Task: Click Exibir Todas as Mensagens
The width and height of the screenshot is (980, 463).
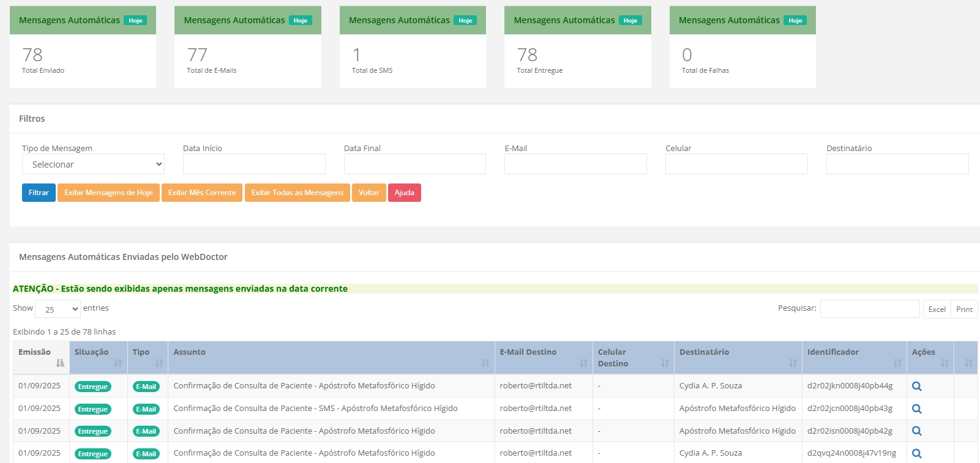Action: (297, 193)
